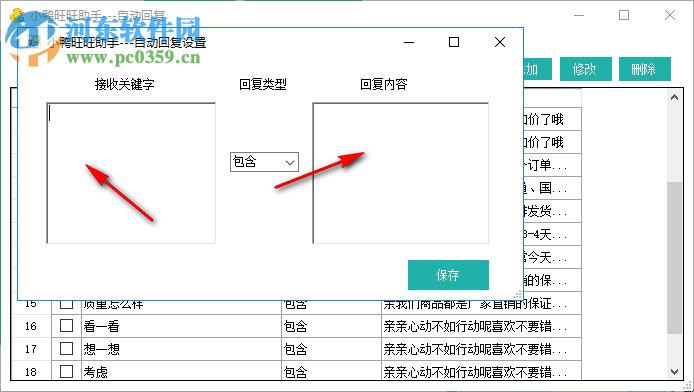694x392 pixels.
Task: Close the main 自动回复 window
Action: tap(670, 15)
